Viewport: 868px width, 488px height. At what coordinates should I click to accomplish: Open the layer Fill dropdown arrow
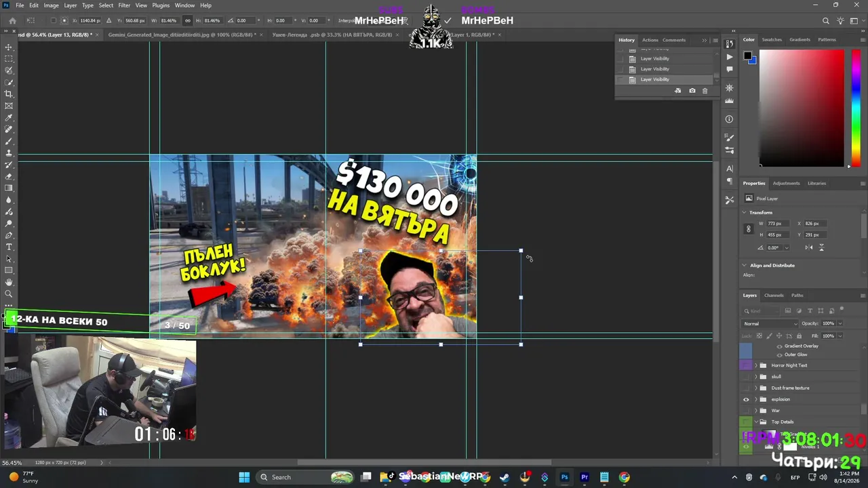(x=840, y=335)
